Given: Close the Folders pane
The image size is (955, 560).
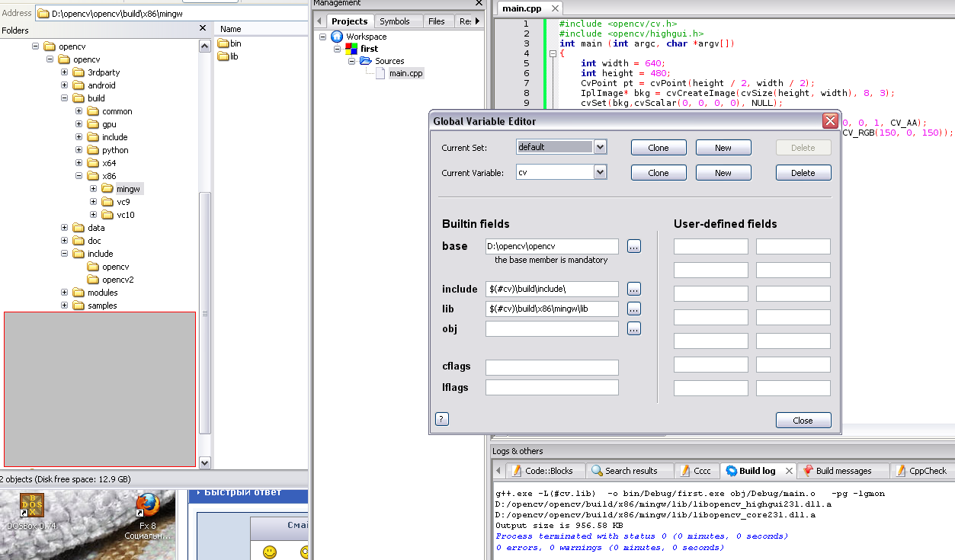Looking at the screenshot, I should point(203,28).
